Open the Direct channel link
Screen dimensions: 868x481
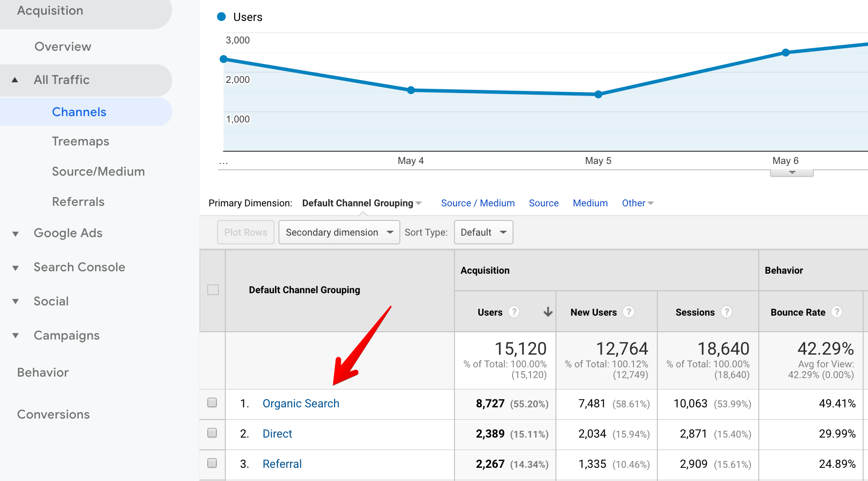277,434
